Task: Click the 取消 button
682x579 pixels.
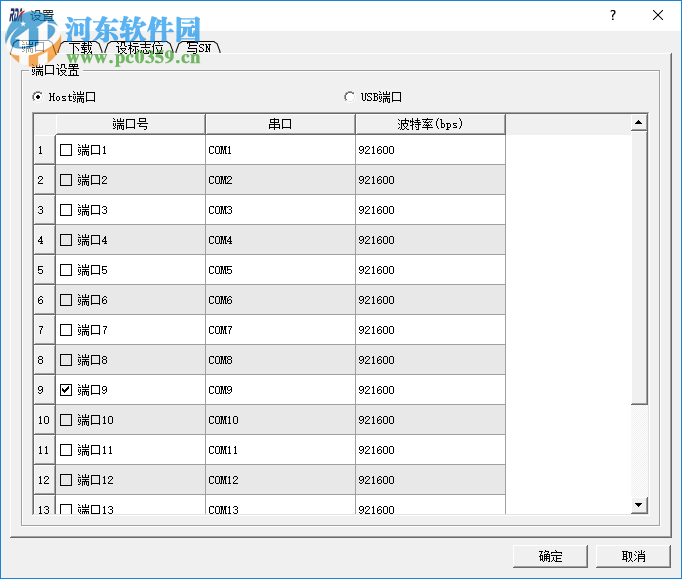Action: pos(633,556)
